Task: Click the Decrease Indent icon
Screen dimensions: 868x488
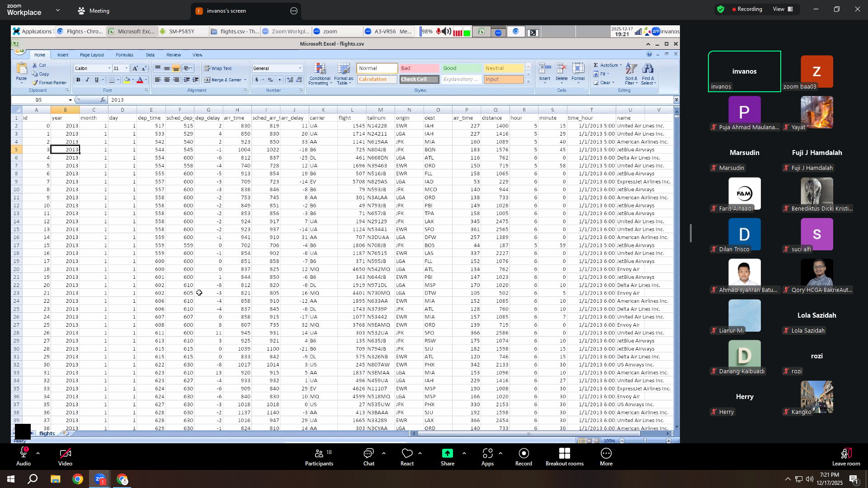Action: (187, 80)
